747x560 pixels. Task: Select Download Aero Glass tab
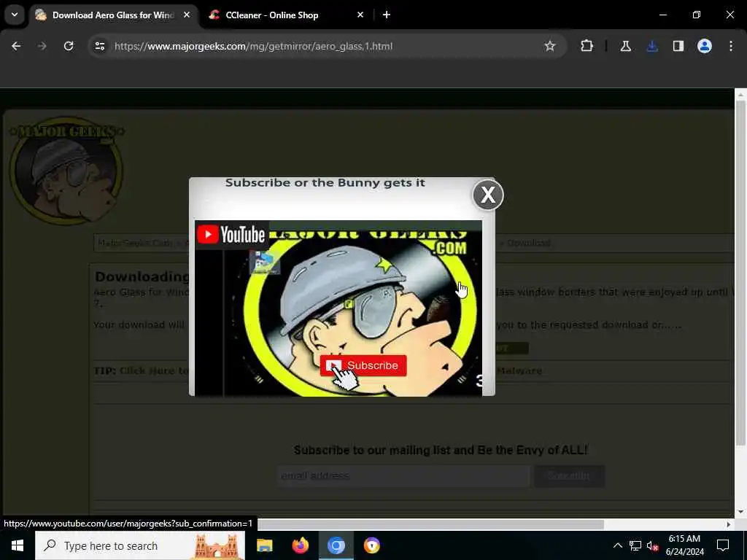point(113,15)
